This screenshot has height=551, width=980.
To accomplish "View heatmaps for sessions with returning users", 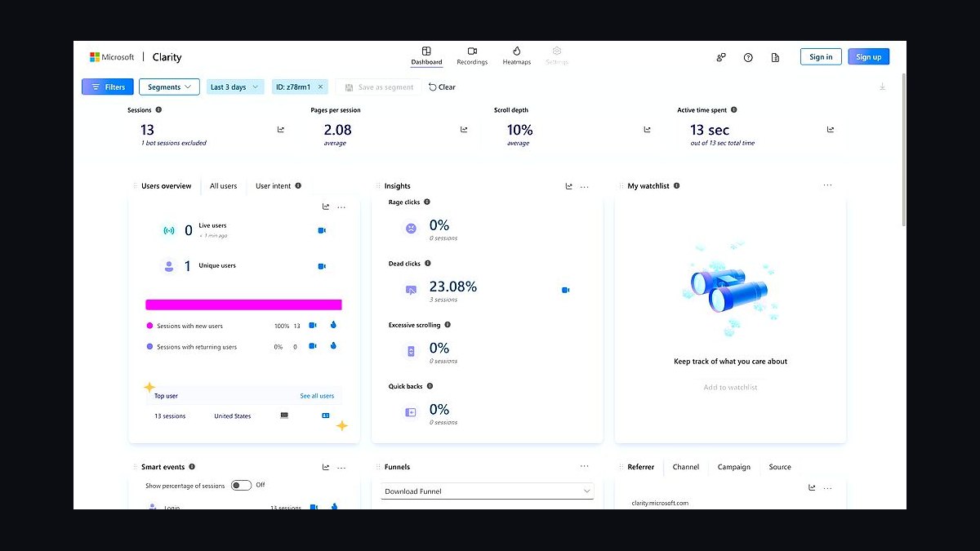I will 333,346.
